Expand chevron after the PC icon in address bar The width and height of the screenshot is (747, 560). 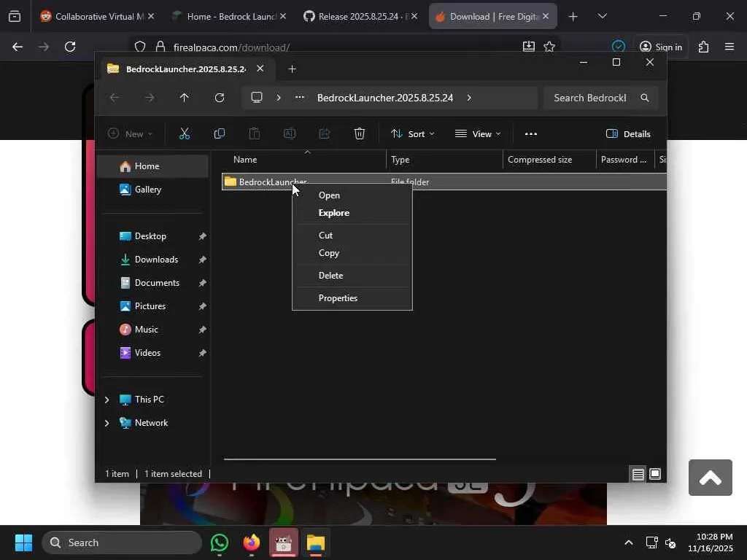[279, 98]
